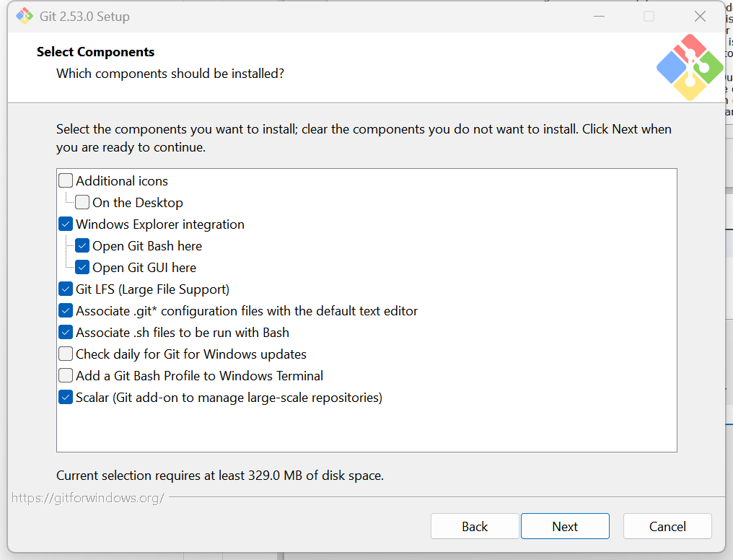Click the 'Select Components' heading
Viewport: 733px width, 560px height.
coord(95,52)
